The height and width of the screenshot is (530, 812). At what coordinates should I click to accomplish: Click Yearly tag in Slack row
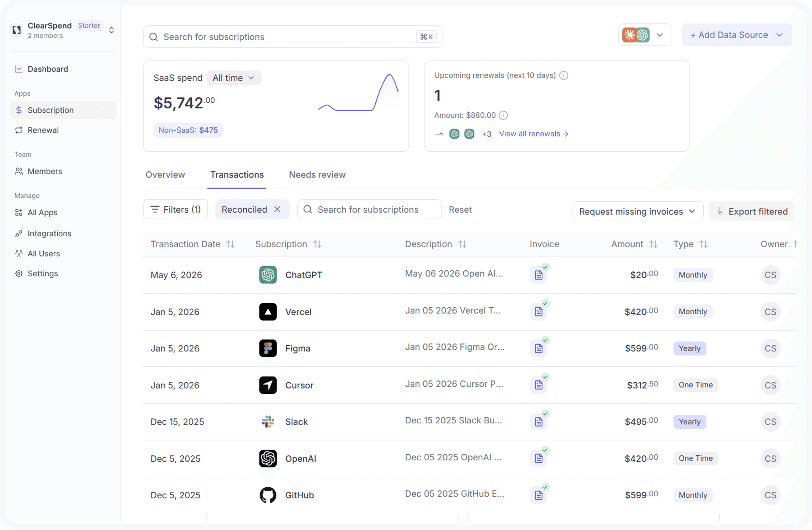pyautogui.click(x=690, y=422)
